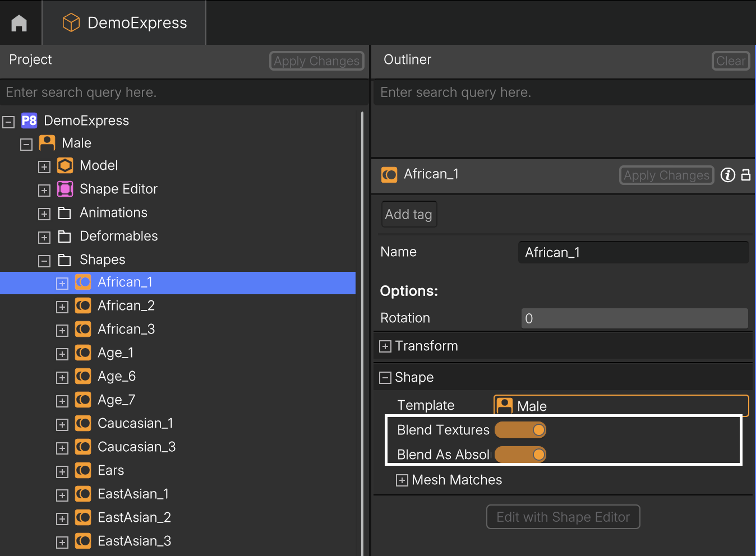This screenshot has width=756, height=556.
Task: Enable the Blend Textures toggle
Action: (x=520, y=430)
